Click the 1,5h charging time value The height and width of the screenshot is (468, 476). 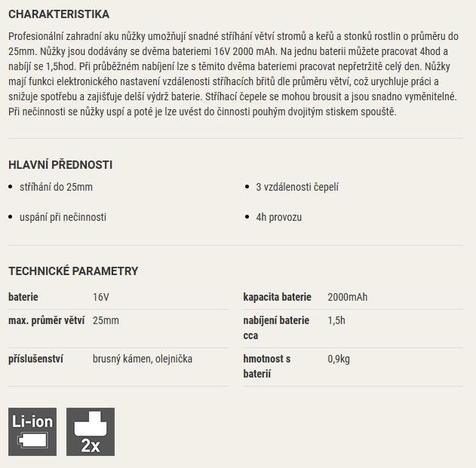[336, 320]
